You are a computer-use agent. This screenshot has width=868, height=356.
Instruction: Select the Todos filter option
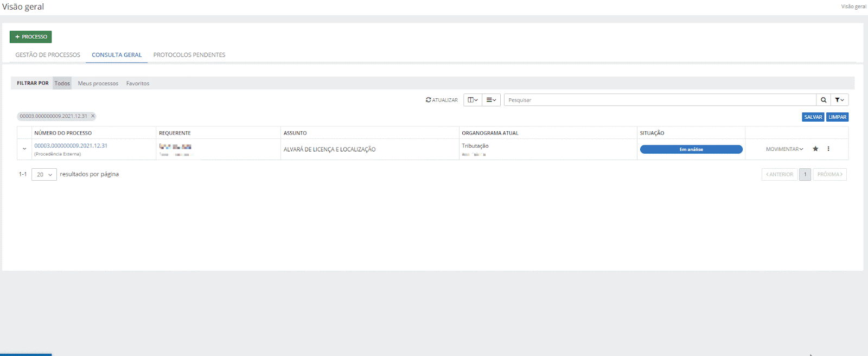[62, 84]
